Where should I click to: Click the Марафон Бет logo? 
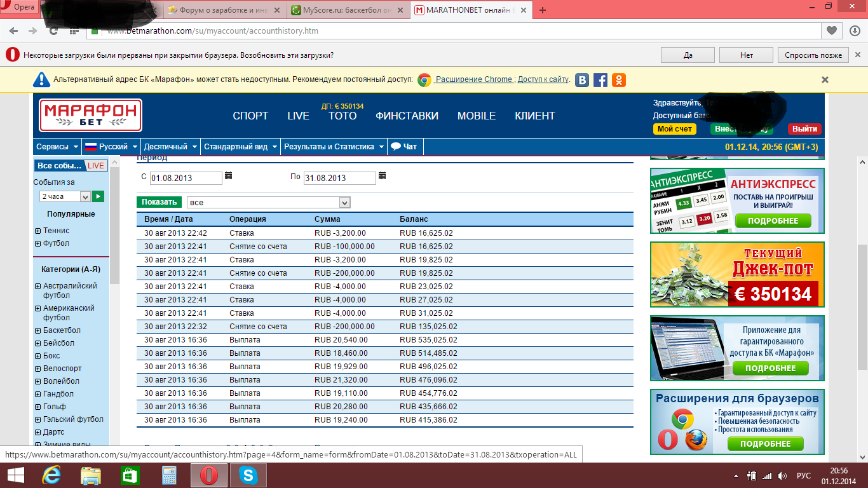[x=90, y=116]
